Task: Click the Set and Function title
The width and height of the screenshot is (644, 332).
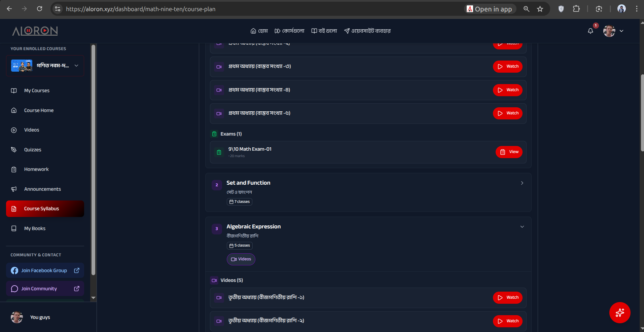Action: click(248, 183)
